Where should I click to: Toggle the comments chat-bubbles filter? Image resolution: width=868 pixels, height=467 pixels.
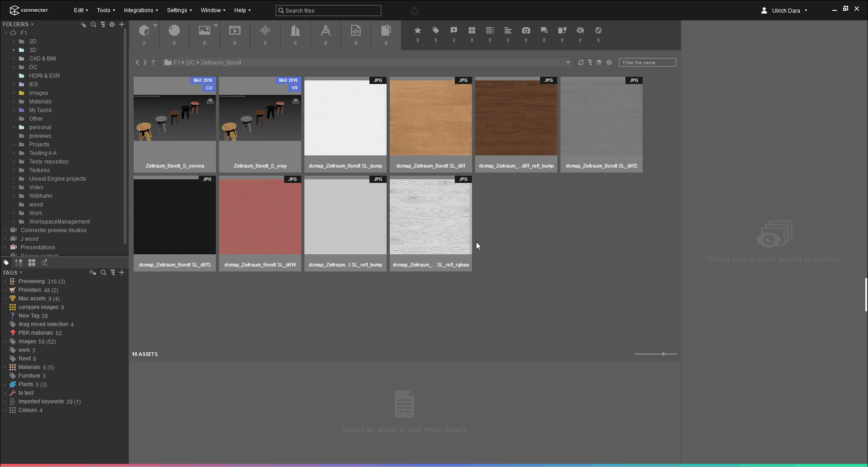544,30
